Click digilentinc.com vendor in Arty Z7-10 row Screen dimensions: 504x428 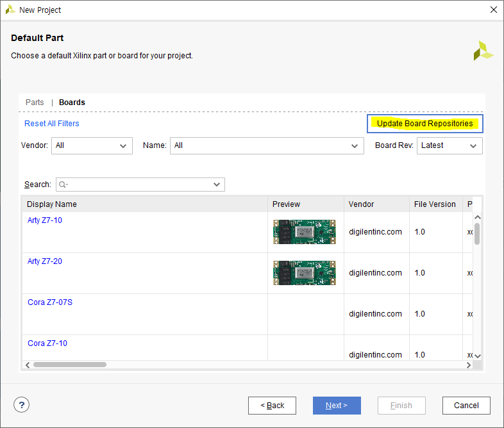tap(375, 232)
